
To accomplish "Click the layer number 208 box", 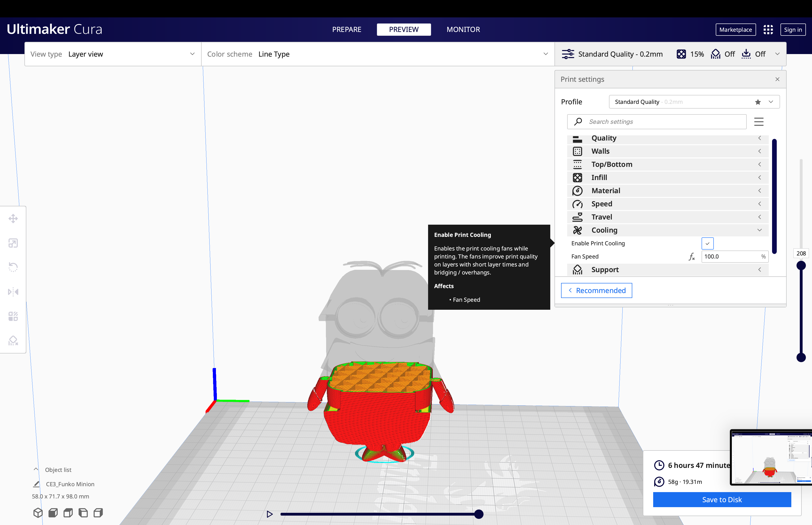I will point(801,253).
